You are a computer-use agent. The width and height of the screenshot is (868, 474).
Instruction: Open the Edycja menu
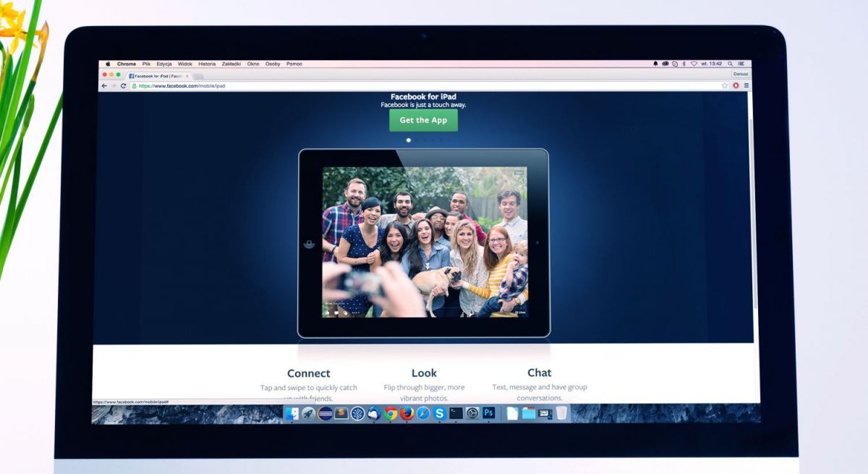(x=164, y=64)
